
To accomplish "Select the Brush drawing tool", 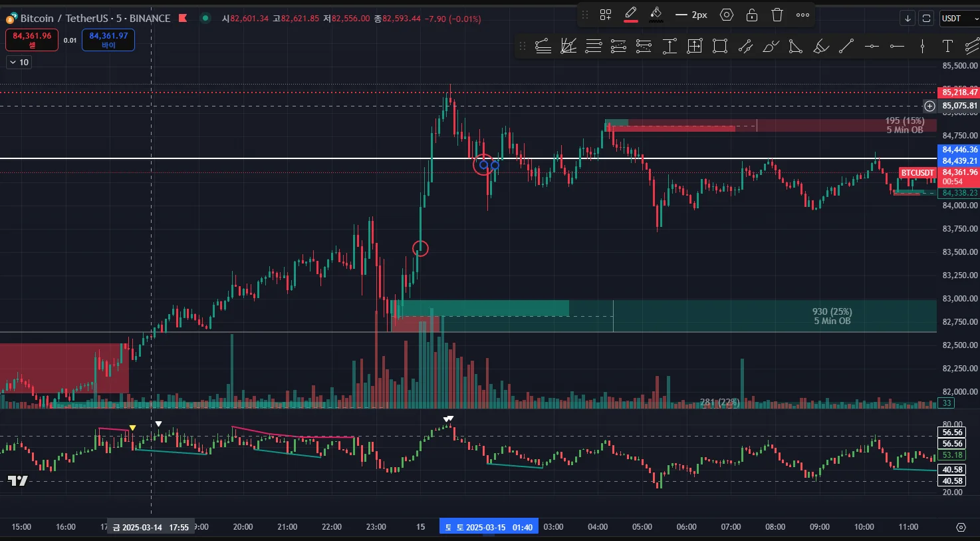I will point(771,46).
